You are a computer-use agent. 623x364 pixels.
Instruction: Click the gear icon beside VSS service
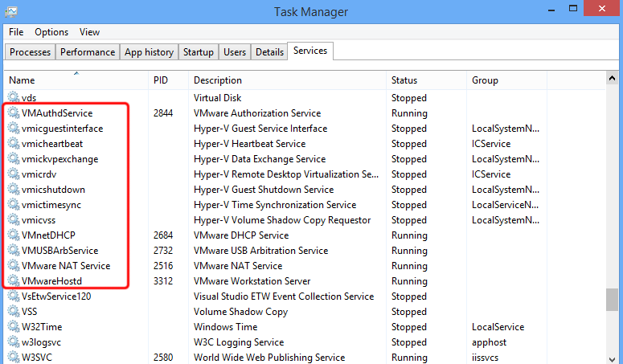(x=13, y=312)
